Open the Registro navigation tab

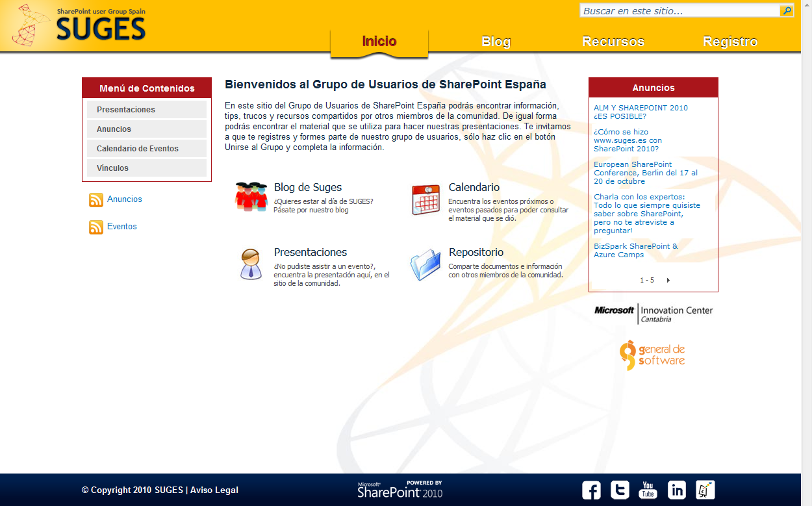(x=730, y=42)
